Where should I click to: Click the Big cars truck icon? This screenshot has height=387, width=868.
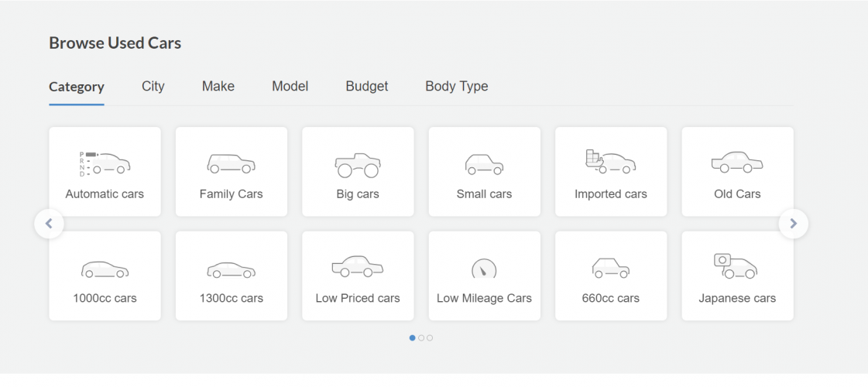tap(358, 164)
